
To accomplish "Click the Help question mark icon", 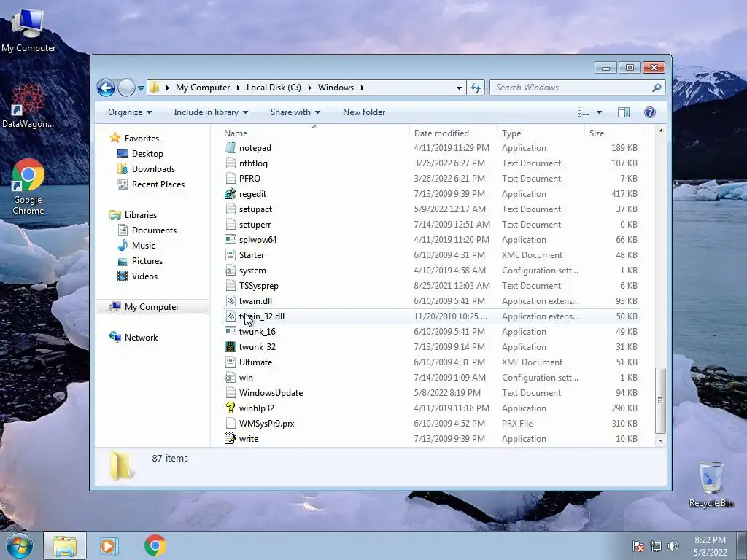I will point(650,112).
